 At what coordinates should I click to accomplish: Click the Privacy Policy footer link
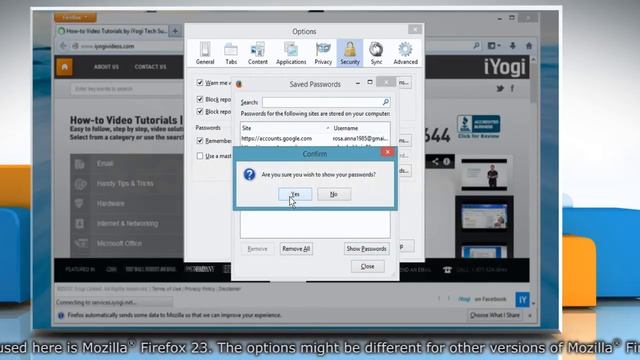pos(200,289)
